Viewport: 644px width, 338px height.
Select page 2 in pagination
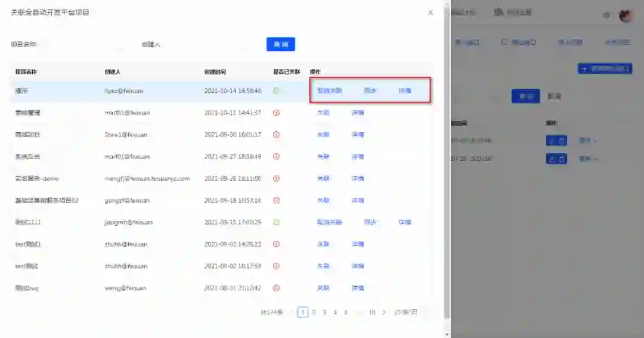pos(314,312)
